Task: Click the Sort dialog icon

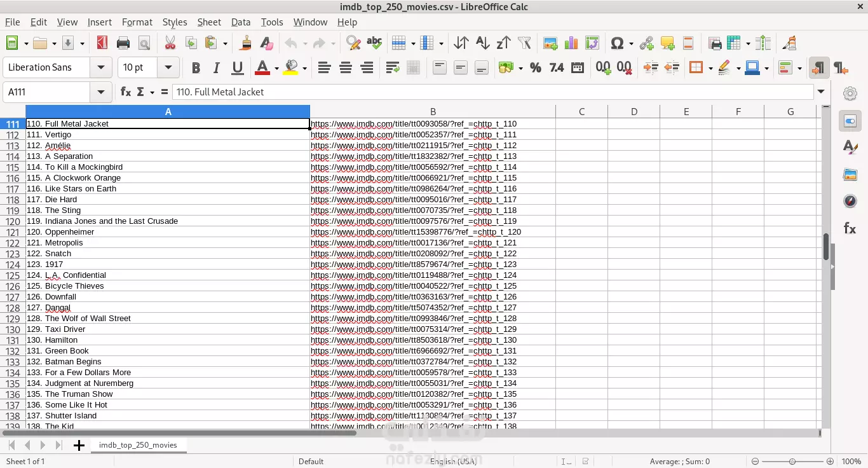Action: click(x=461, y=43)
